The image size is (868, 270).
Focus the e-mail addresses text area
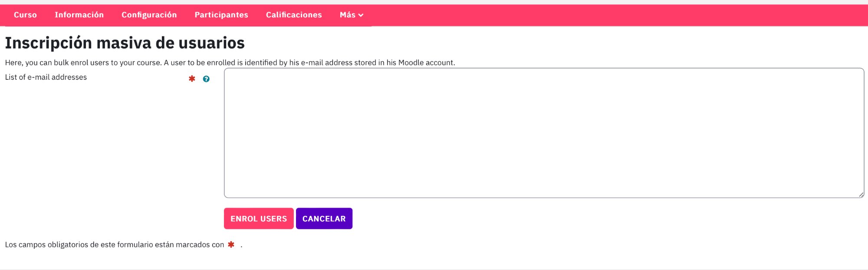point(544,133)
